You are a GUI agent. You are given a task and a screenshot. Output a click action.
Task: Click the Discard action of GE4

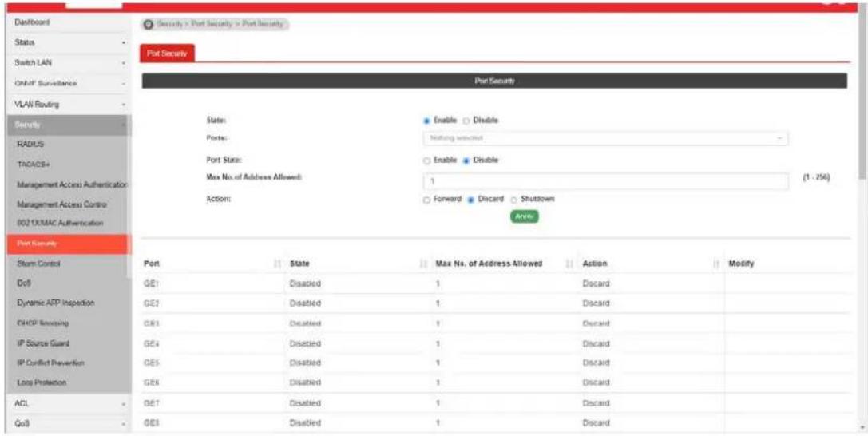(x=596, y=343)
